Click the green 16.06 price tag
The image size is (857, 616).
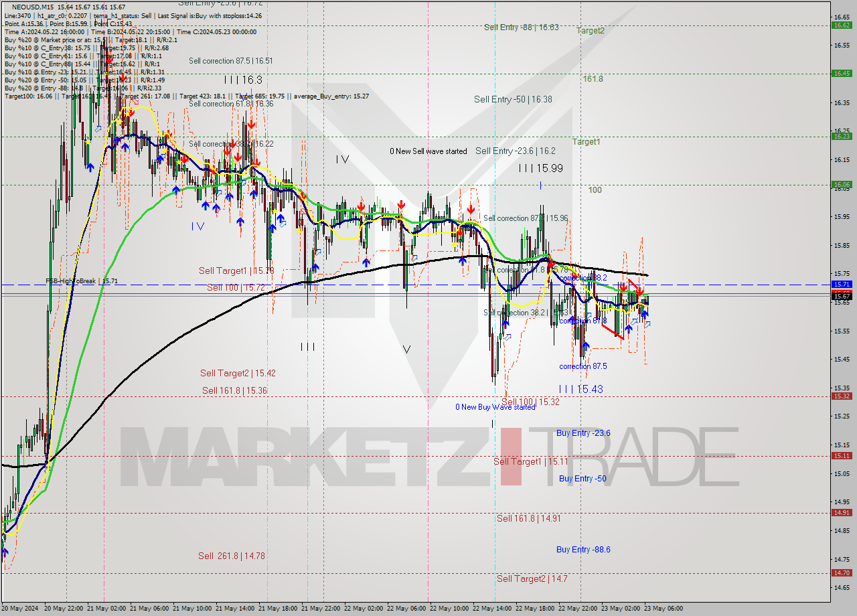click(x=841, y=184)
